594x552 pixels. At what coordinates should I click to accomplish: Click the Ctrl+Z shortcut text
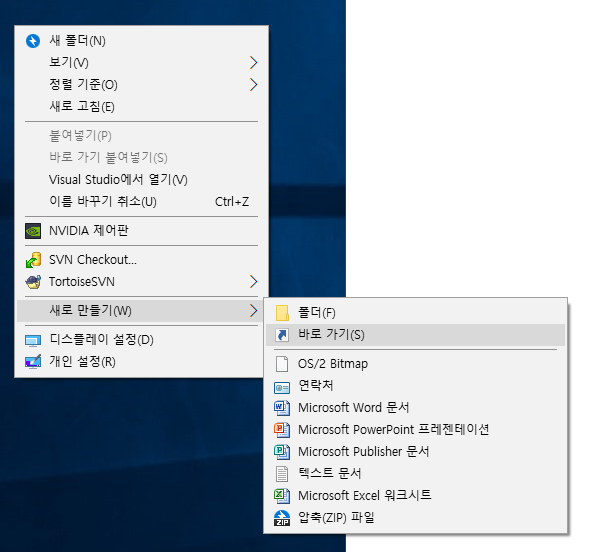pyautogui.click(x=232, y=202)
